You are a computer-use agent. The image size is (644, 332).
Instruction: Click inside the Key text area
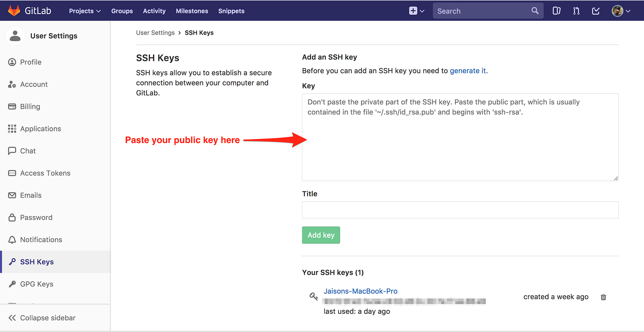(460, 137)
